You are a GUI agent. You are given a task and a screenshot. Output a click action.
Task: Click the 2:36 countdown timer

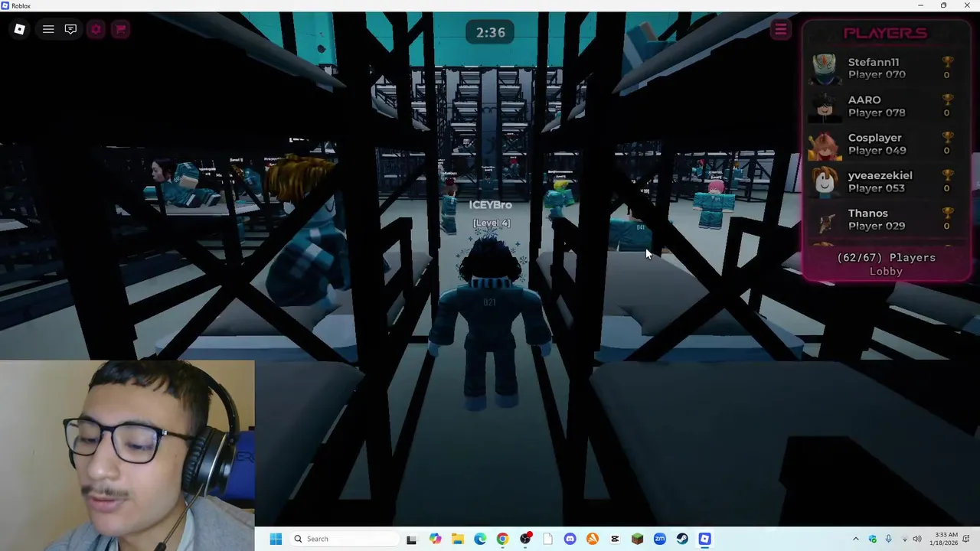(x=491, y=32)
